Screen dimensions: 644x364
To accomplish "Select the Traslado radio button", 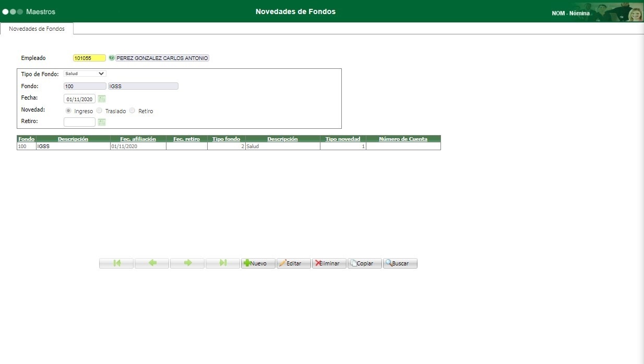I will click(98, 111).
